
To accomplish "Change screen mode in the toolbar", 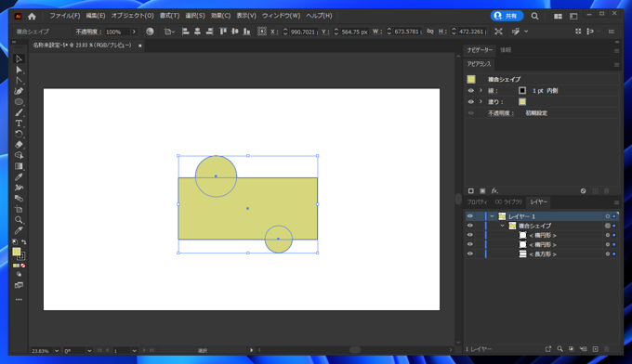I will click(x=19, y=285).
